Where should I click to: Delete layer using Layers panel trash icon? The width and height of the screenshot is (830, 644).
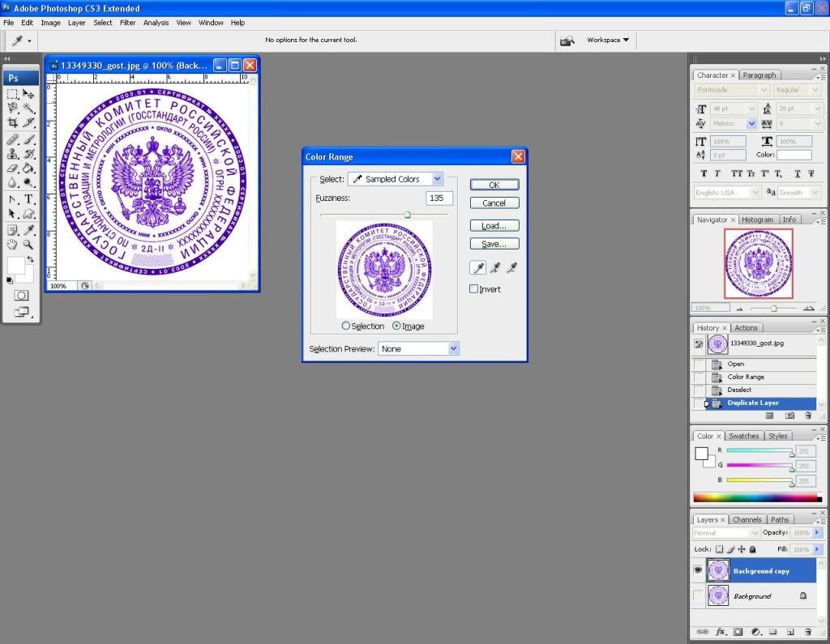808,631
